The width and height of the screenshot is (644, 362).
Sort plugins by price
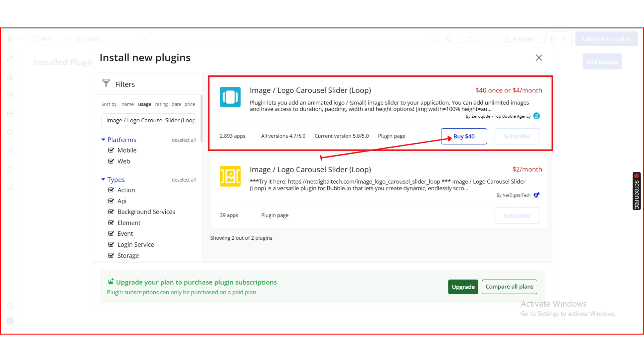click(190, 104)
